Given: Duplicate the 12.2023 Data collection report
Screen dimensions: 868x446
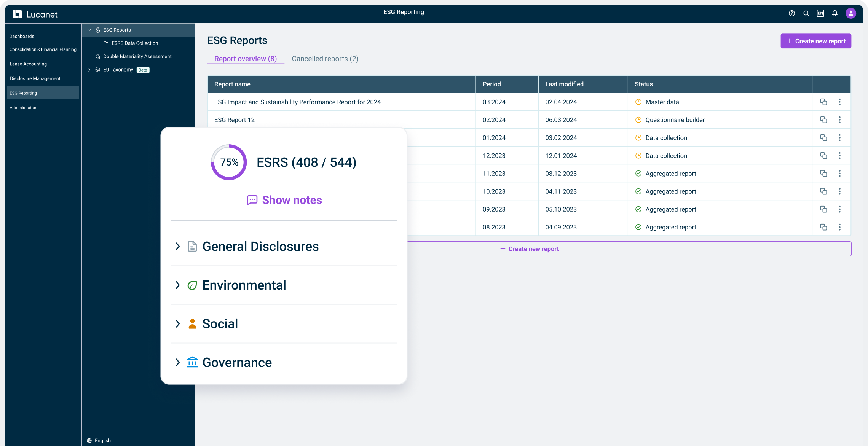Looking at the screenshot, I should 823,156.
